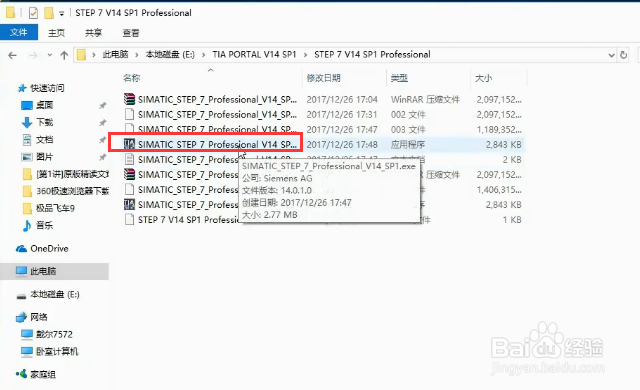Click STEP 7 V14 SP1 Professional breadcrumb

[x=372, y=55]
